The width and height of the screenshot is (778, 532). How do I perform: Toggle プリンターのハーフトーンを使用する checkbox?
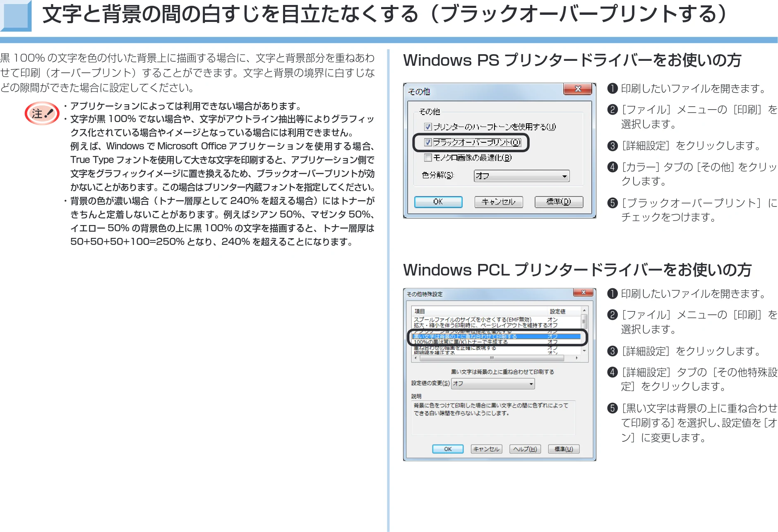428,127
